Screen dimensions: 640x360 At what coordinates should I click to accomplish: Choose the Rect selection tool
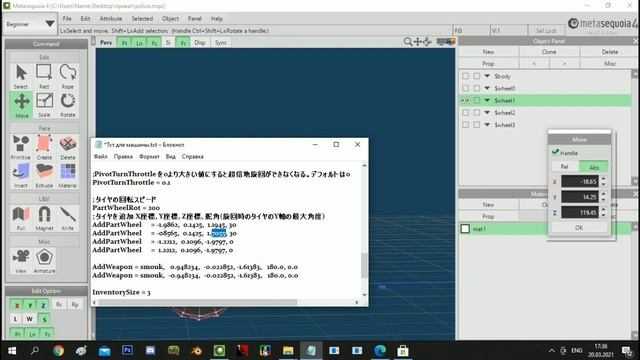pyautogui.click(x=44, y=76)
